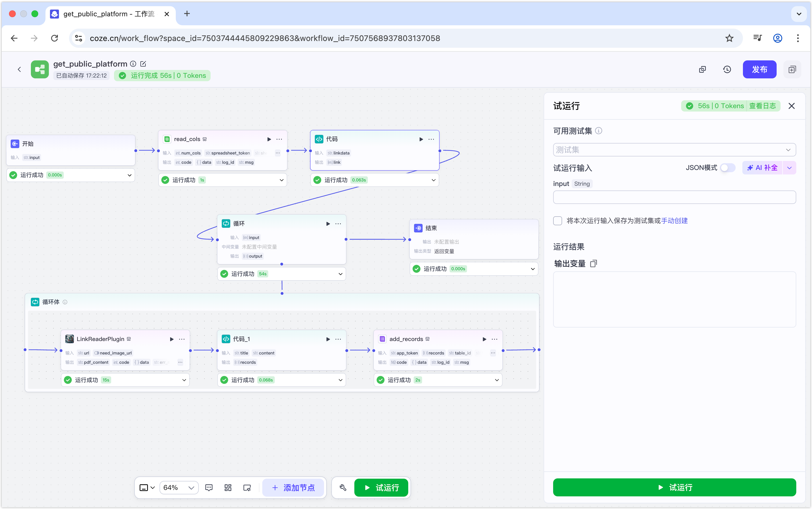Open the comment icon in bottom toolbar

click(x=209, y=487)
